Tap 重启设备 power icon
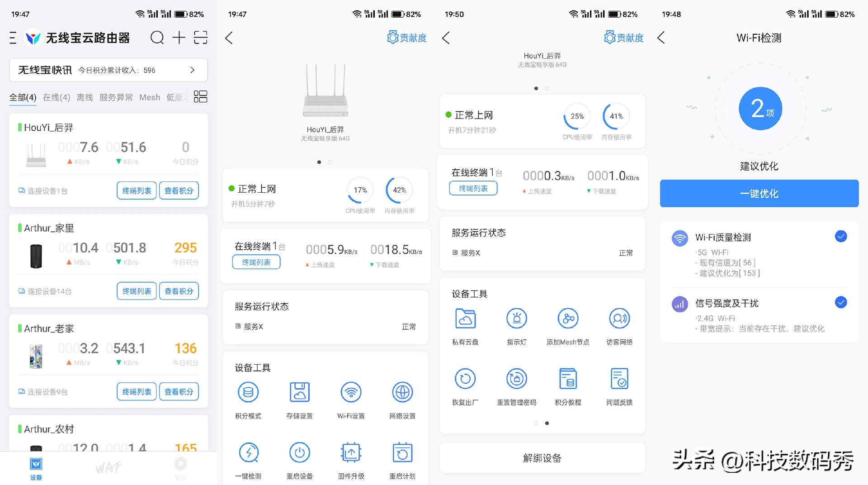 click(299, 452)
